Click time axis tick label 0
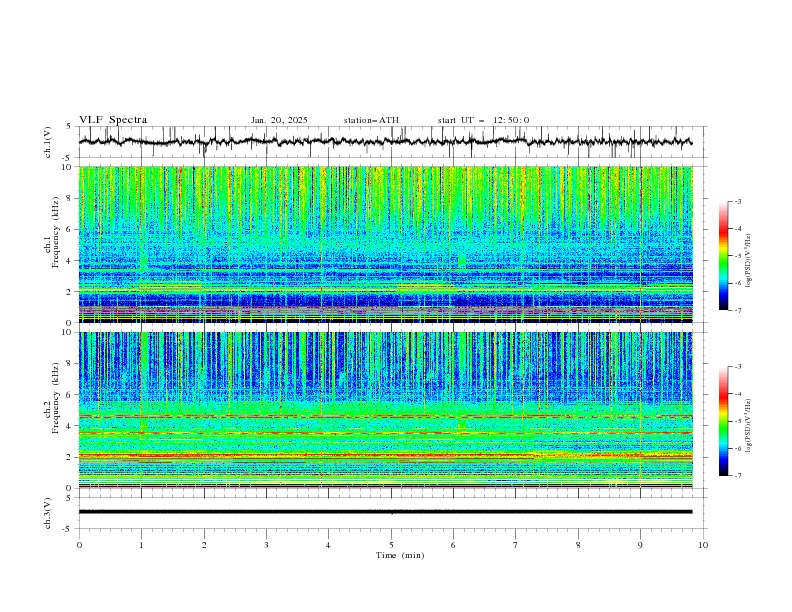This screenshot has height=612, width=792. point(79,545)
